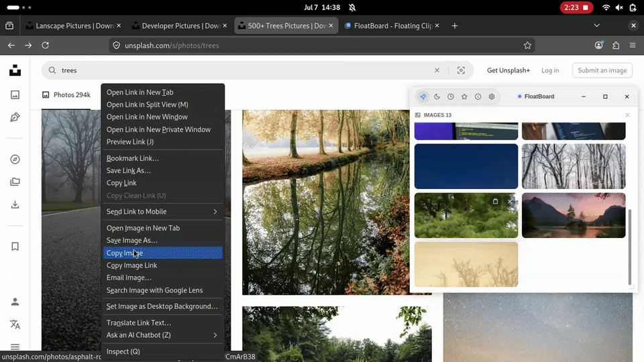Choose Save Image As…
The image size is (644, 362).
162,240
